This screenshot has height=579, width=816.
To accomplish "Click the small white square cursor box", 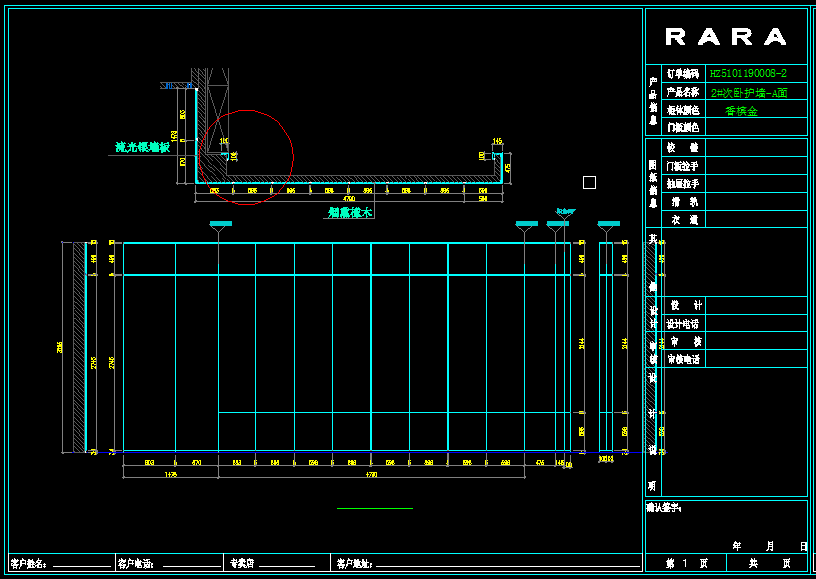I will [589, 182].
